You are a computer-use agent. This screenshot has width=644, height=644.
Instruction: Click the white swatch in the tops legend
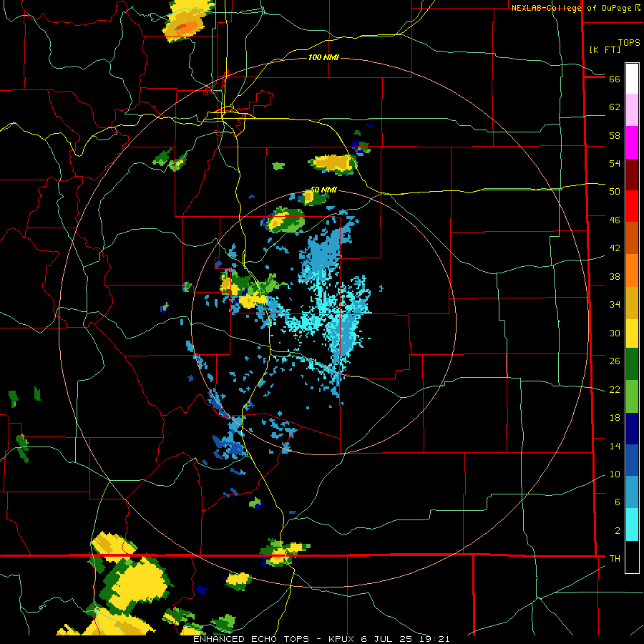632,79
